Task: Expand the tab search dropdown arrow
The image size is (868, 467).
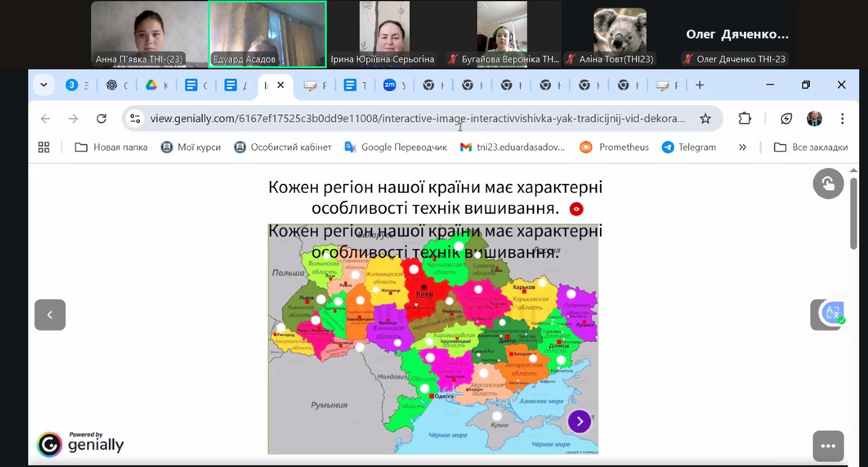Action: click(x=43, y=85)
